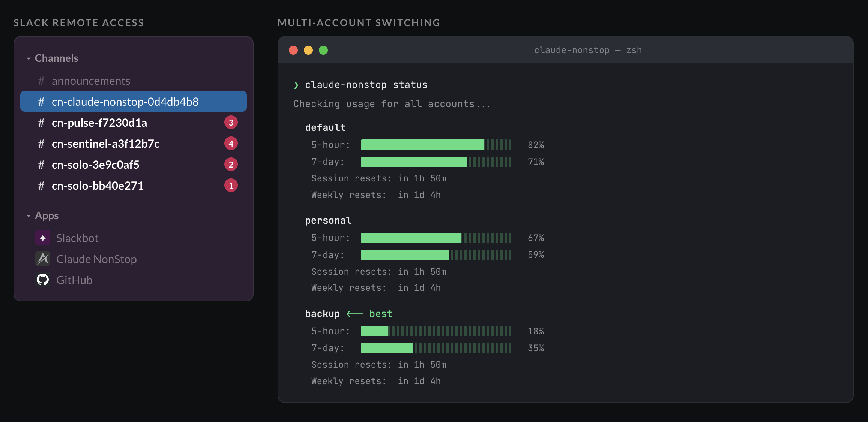Click the green terminal prompt chevron
Screen dimensions: 868x422
tap(296, 85)
